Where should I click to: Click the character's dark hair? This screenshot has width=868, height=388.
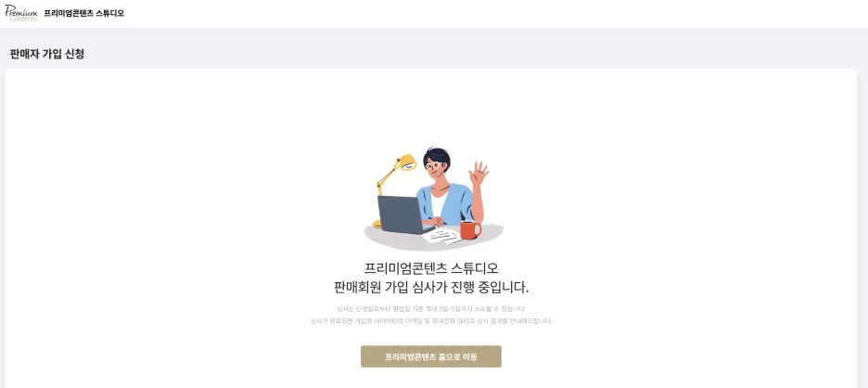pyautogui.click(x=437, y=156)
